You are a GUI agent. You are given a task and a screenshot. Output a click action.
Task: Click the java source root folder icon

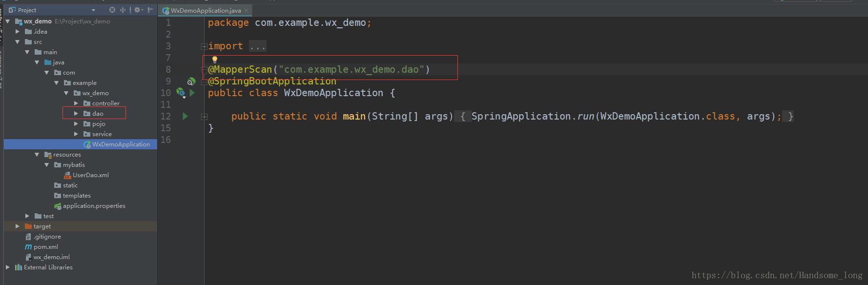coord(48,62)
